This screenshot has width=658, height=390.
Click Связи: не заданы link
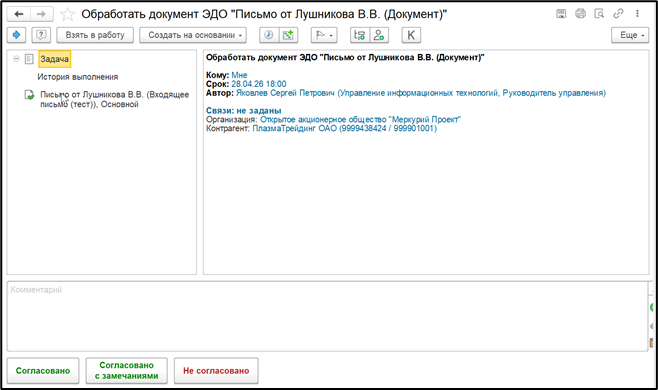(x=243, y=110)
